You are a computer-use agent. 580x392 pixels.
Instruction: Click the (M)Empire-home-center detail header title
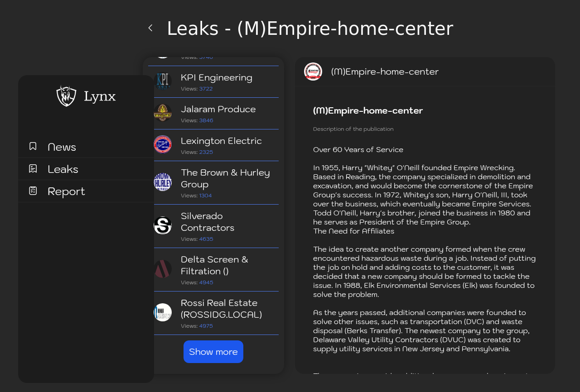pos(385,72)
